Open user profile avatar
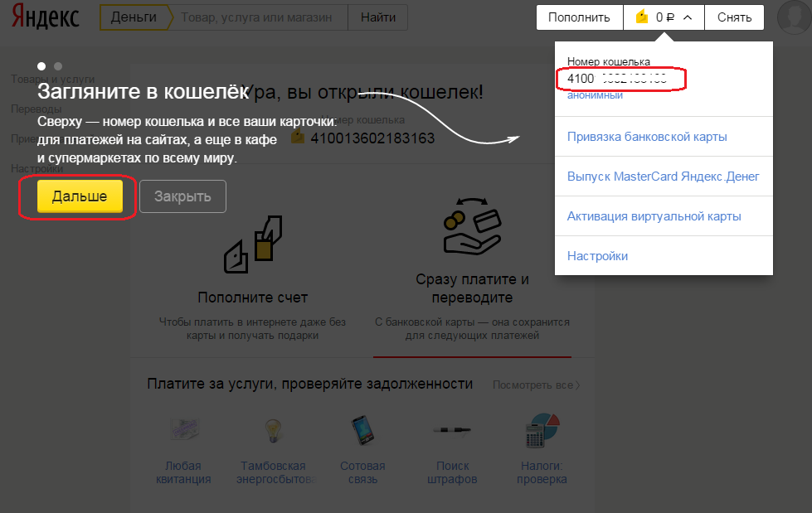The width and height of the screenshot is (812, 513). [795, 17]
